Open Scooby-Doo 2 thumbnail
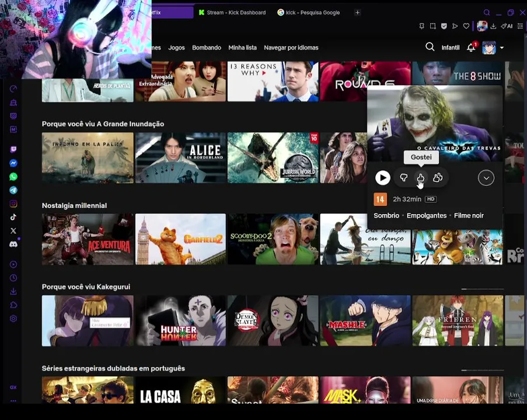This screenshot has height=420, width=527. point(273,239)
